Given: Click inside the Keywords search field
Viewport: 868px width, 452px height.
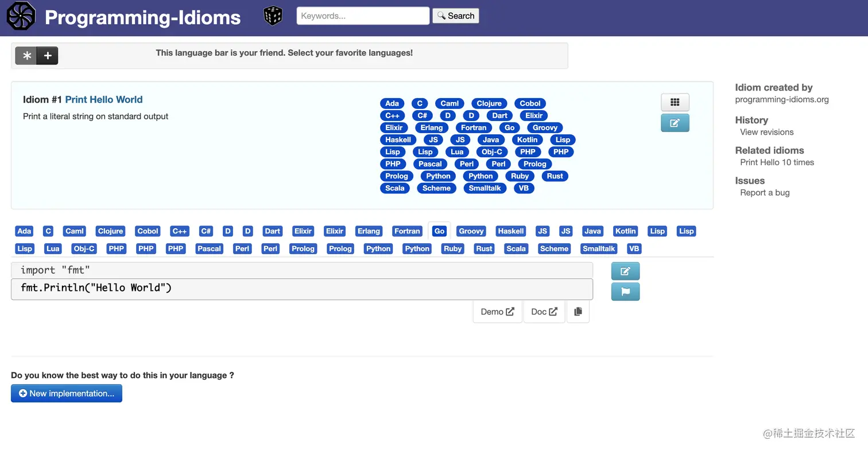Looking at the screenshot, I should click(362, 15).
